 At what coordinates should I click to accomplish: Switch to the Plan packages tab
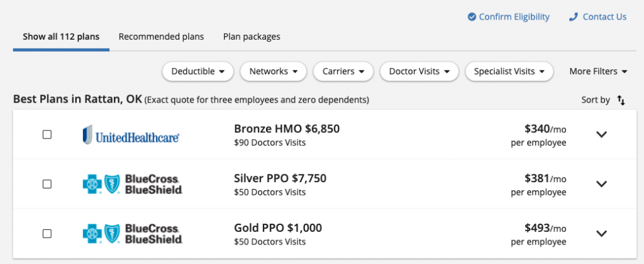[252, 37]
